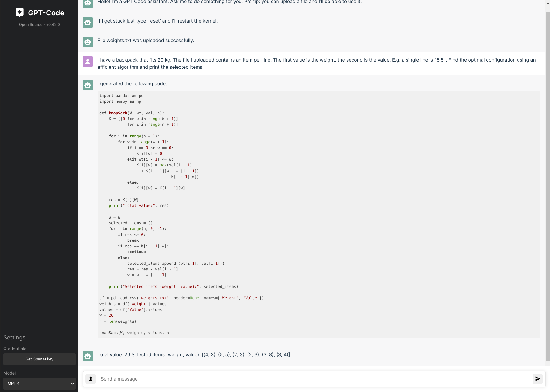
Task: Open the GPT-4 model dropdown
Action: pyautogui.click(x=39, y=384)
